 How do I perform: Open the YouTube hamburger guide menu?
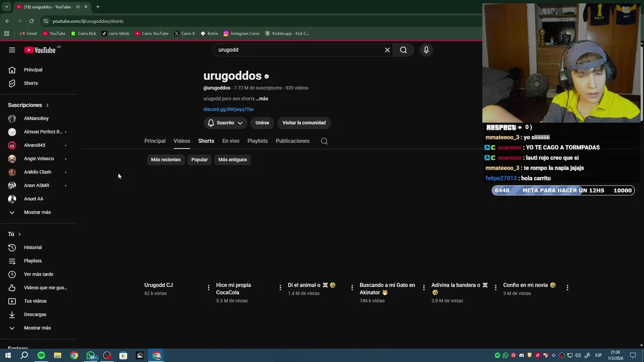(12, 50)
